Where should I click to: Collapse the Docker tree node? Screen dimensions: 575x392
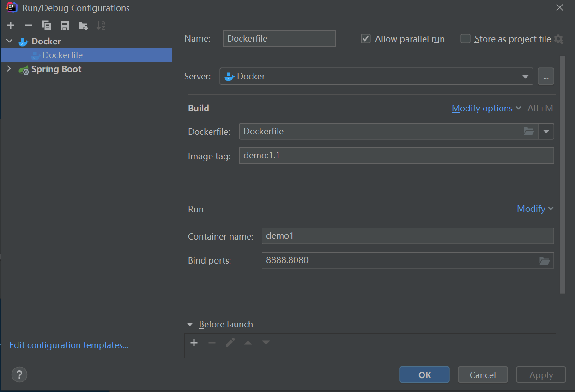[x=9, y=41]
